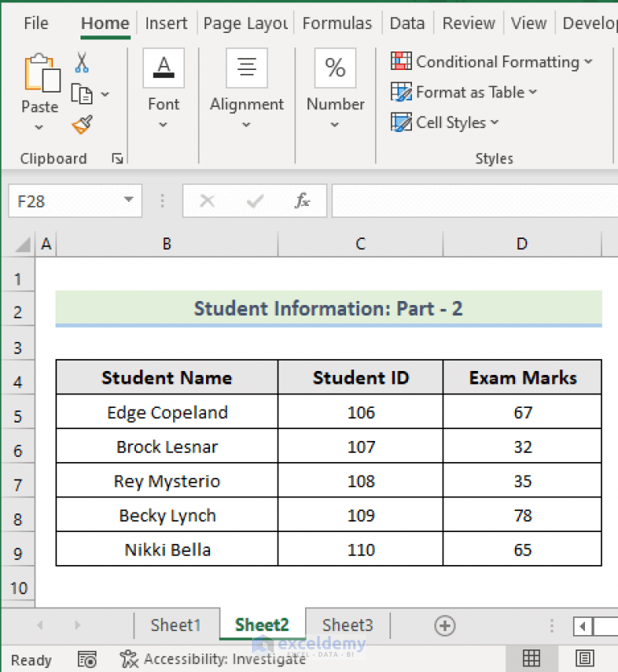The width and height of the screenshot is (618, 672).
Task: Select the Sheet3 worksheet tab
Action: (x=347, y=625)
